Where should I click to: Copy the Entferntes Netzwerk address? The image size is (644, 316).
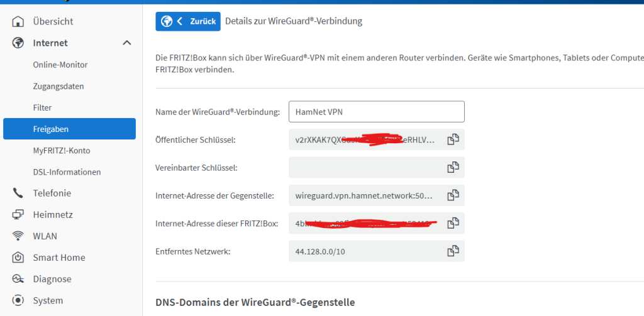point(452,251)
